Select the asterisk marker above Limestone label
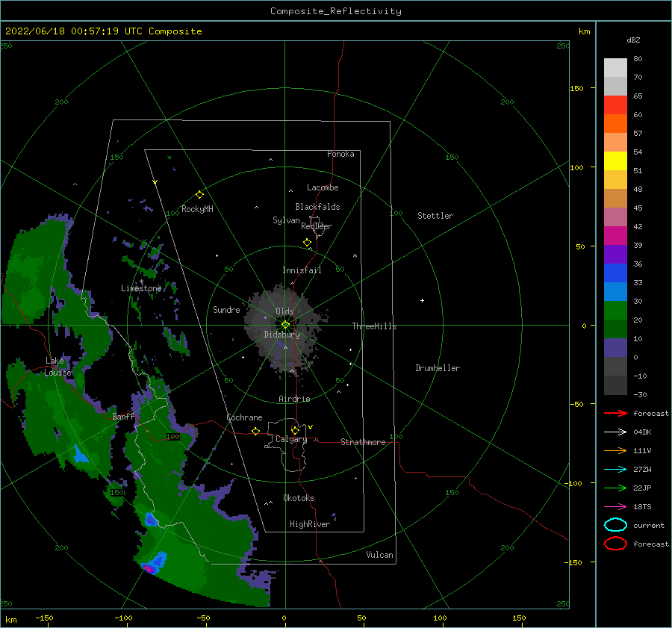The height and width of the screenshot is (628, 672). (141, 282)
